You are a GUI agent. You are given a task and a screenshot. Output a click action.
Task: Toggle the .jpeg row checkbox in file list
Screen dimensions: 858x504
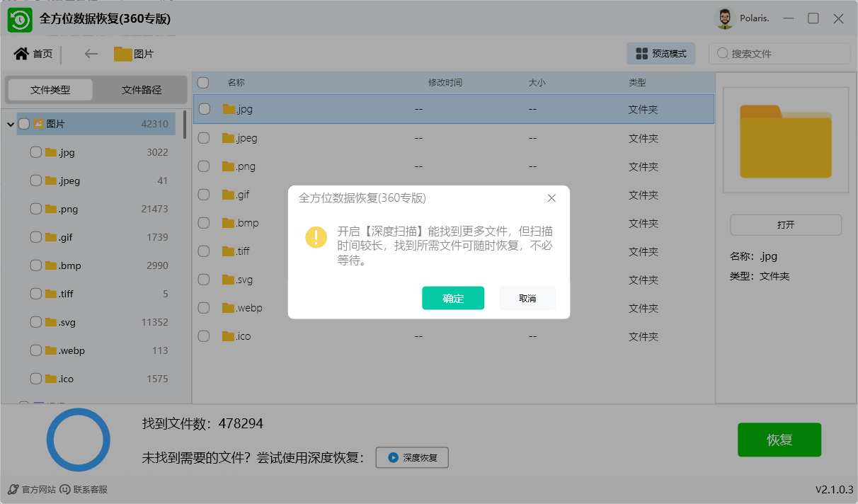coord(204,138)
